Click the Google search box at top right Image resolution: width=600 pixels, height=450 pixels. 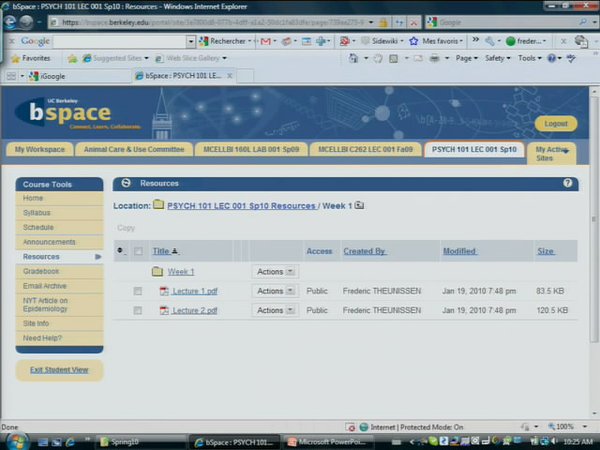[507, 22]
